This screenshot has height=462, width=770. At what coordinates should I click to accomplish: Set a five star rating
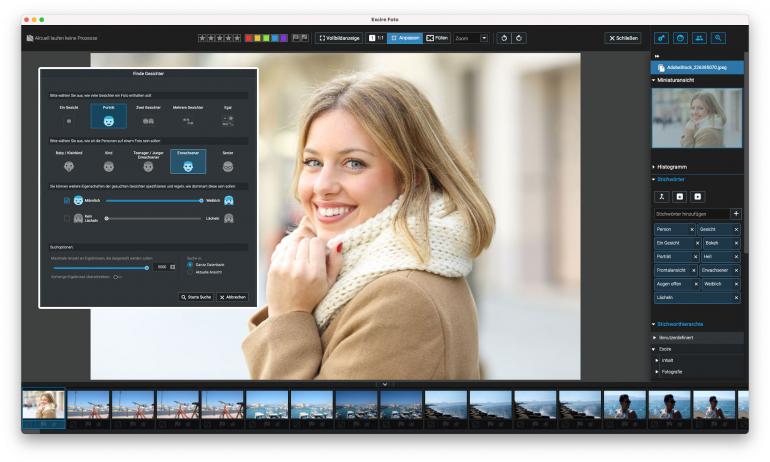pyautogui.click(x=237, y=38)
